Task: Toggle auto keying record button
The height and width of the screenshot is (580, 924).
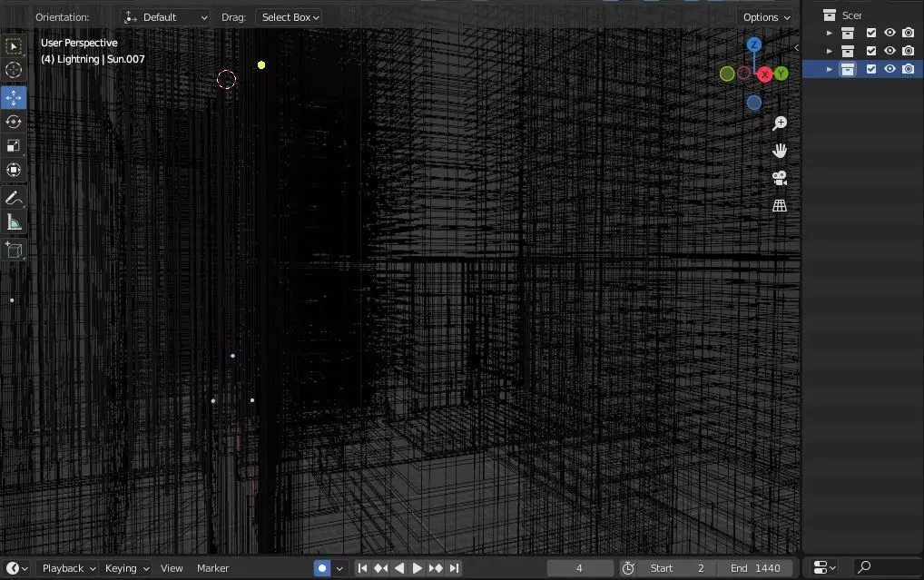Action: point(321,568)
